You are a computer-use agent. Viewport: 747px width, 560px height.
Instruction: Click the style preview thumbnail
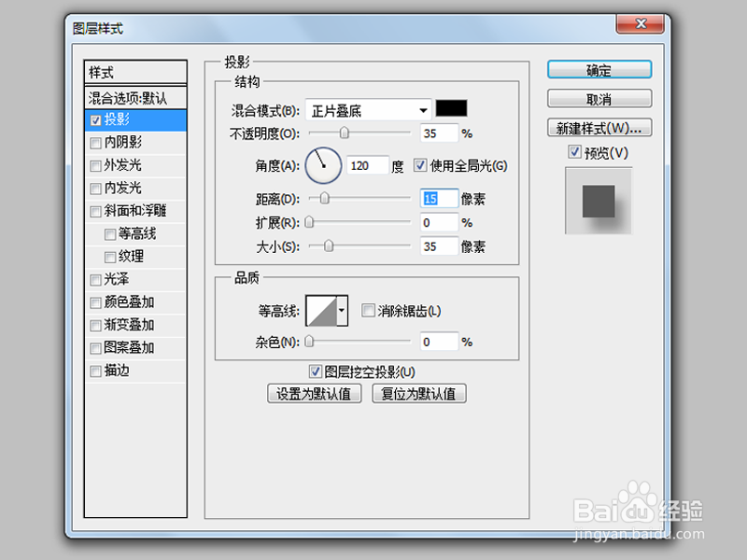click(598, 198)
